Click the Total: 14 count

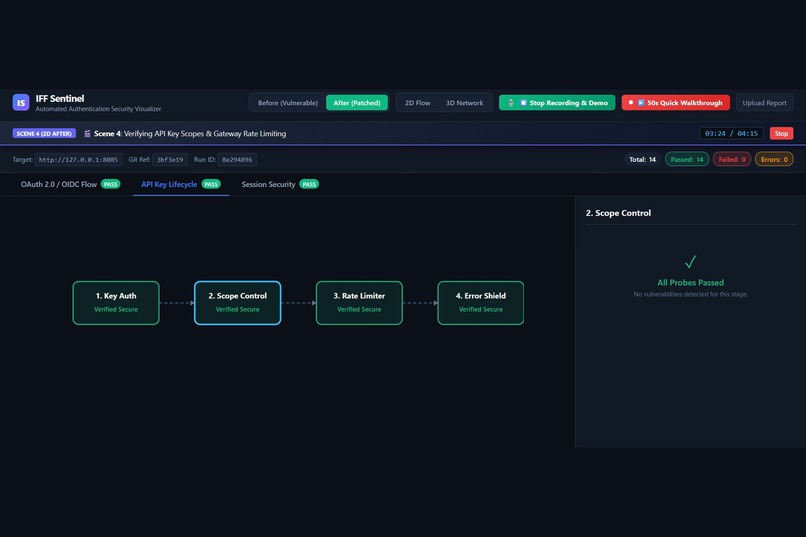click(x=642, y=159)
